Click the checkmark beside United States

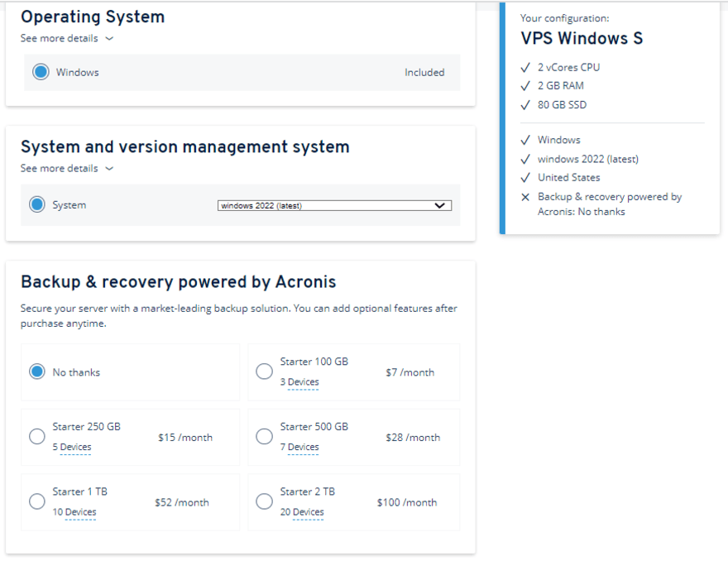click(525, 178)
